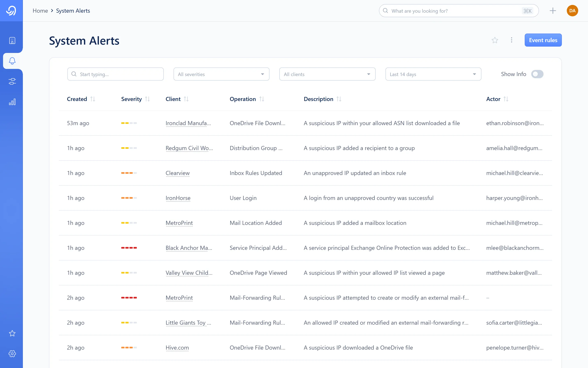
Task: Open the Hive.com client link
Action: coord(177,348)
